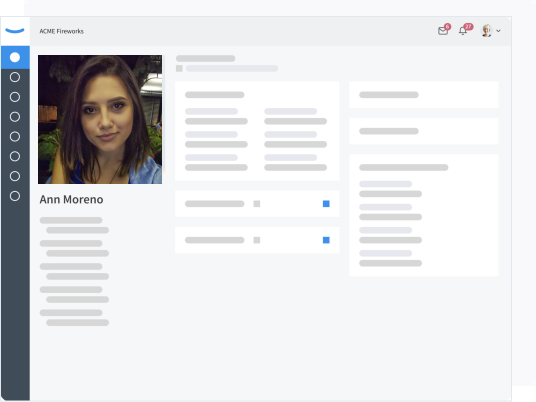Expand the user account chevron dropdown

click(x=498, y=31)
